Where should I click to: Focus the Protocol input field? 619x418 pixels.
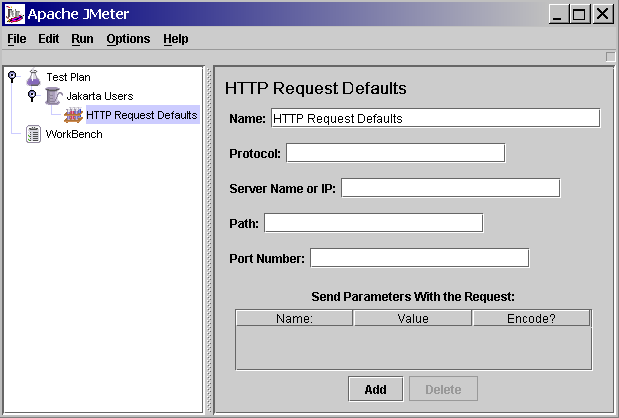click(x=396, y=153)
